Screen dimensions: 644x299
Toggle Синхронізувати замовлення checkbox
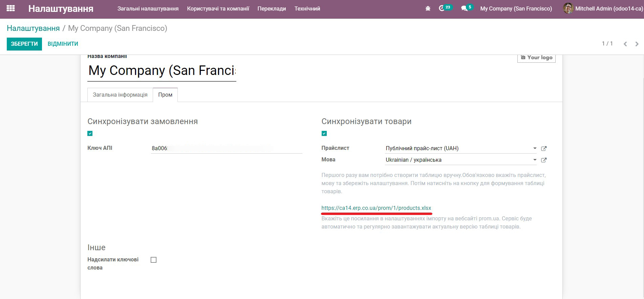tap(90, 134)
